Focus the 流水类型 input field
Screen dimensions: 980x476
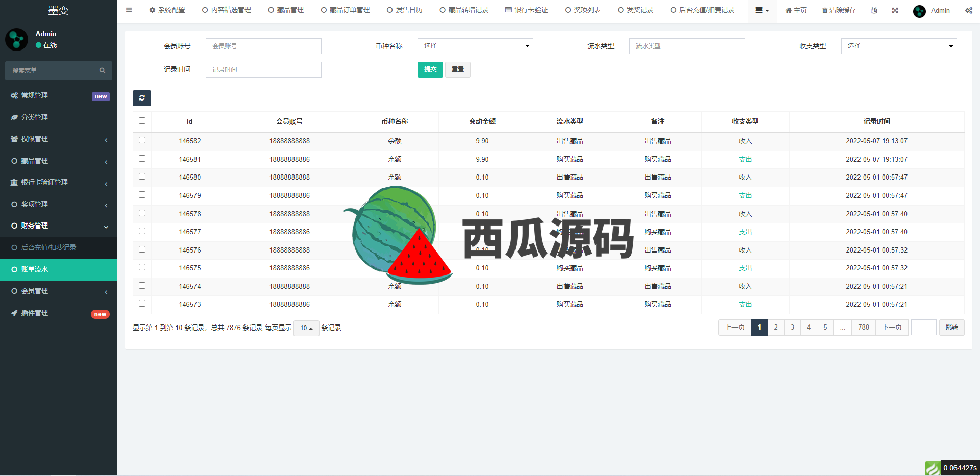[687, 46]
